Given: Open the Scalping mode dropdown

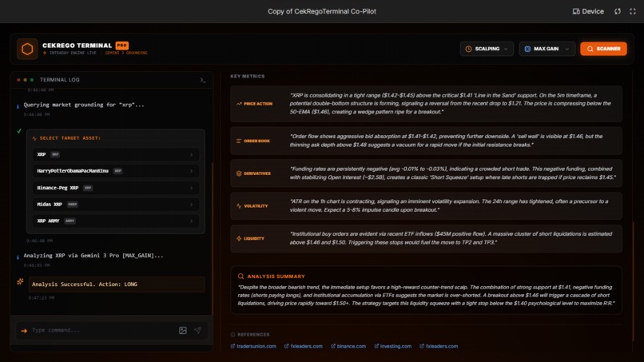Looking at the screenshot, I should pyautogui.click(x=487, y=49).
